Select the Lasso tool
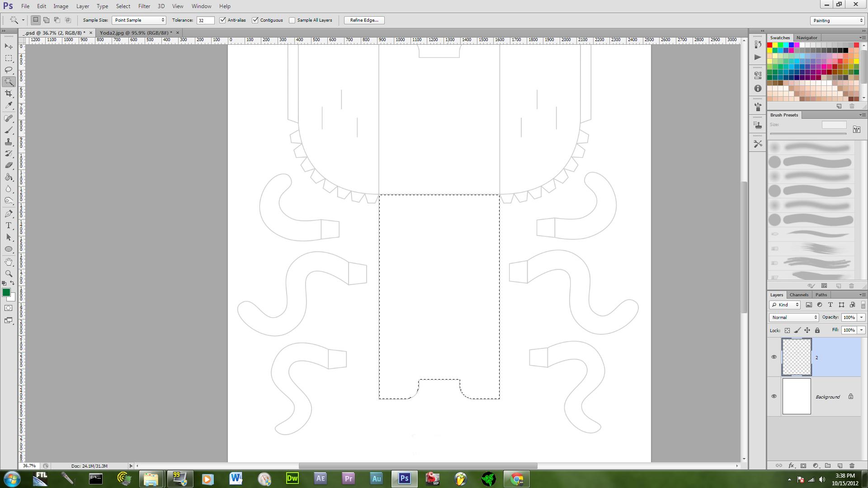This screenshot has width=868, height=488. pyautogui.click(x=9, y=70)
